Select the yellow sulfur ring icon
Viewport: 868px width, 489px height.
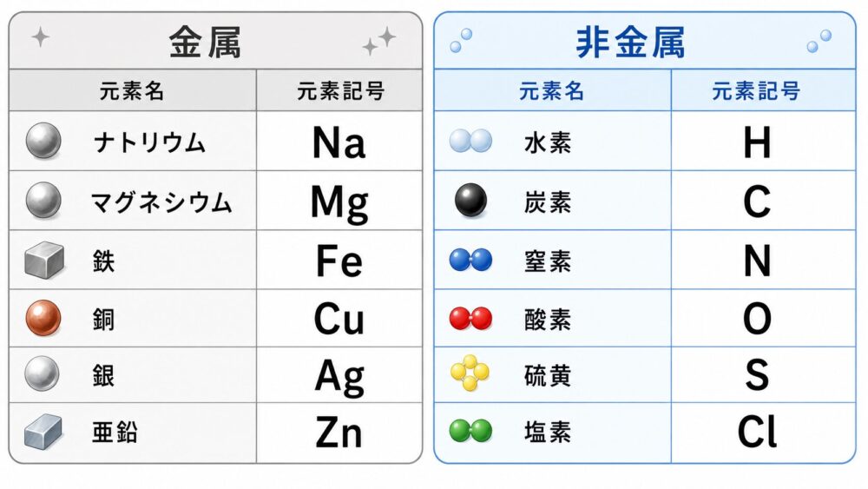470,373
